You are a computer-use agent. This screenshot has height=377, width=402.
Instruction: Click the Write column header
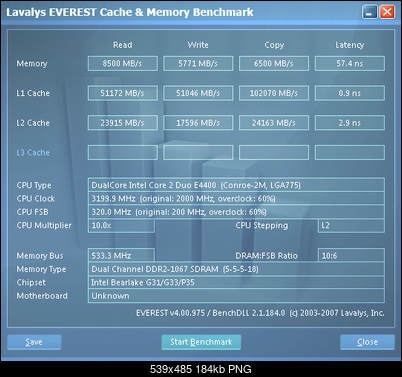pyautogui.click(x=198, y=45)
